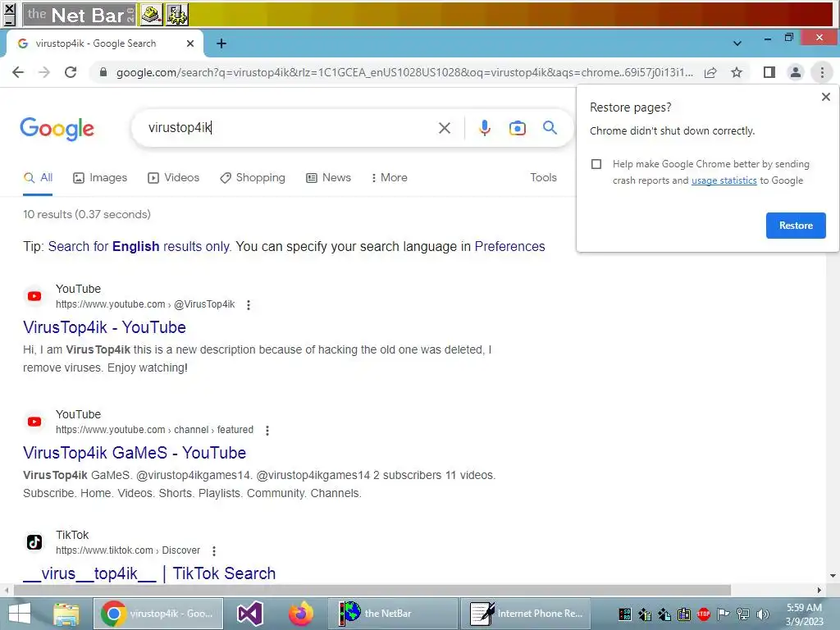Open the volume speaker tray icon
The image size is (840, 630).
click(x=763, y=614)
